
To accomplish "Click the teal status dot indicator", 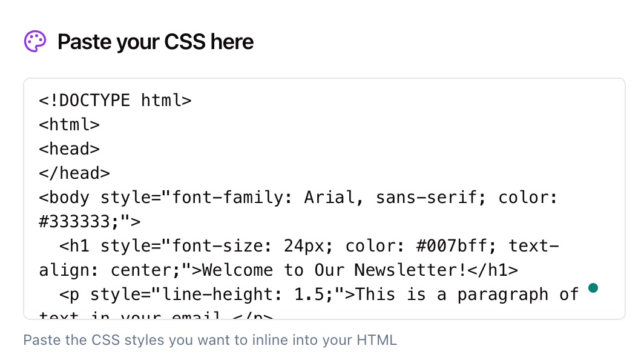I will click(x=594, y=288).
